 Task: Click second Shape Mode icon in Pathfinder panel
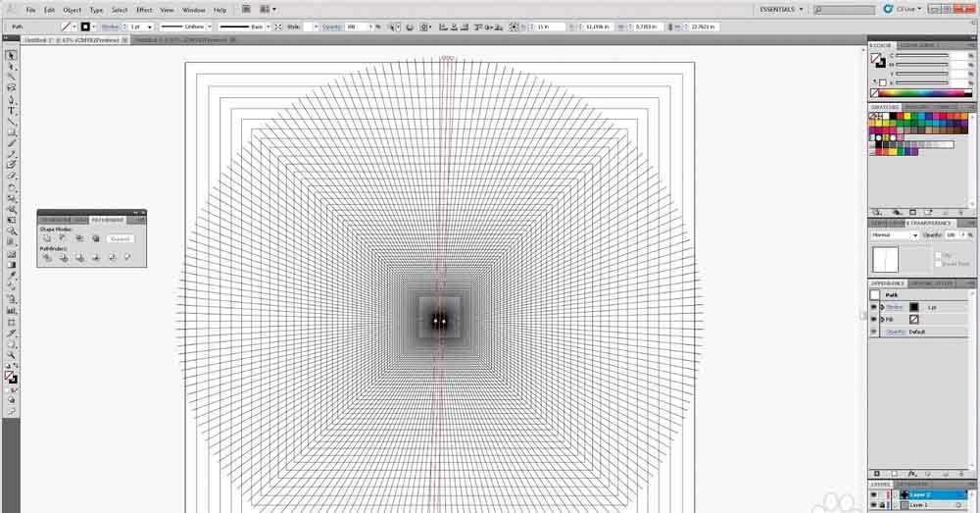pyautogui.click(x=63, y=238)
